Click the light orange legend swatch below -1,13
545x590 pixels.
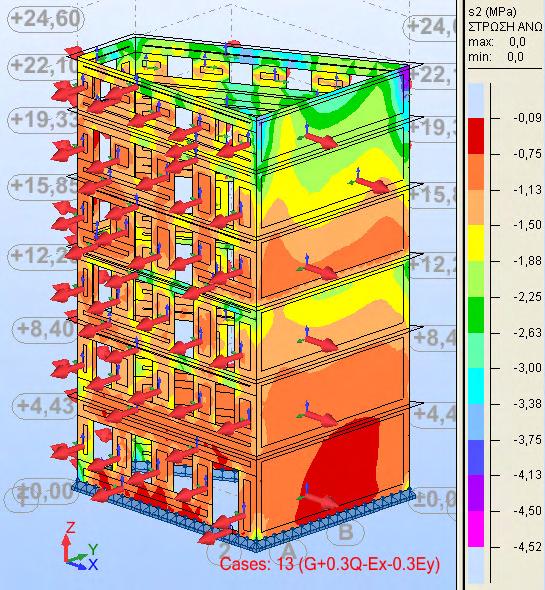coord(476,207)
